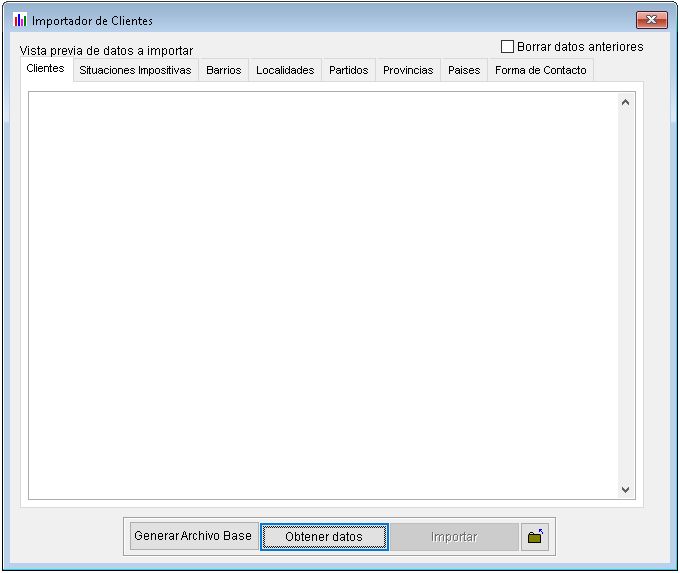This screenshot has height=573, width=680.
Task: Click the Obtener datos button
Action: click(324, 537)
